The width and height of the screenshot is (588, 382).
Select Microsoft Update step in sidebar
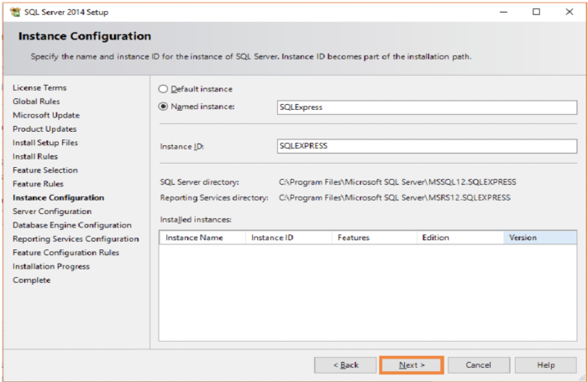(46, 115)
